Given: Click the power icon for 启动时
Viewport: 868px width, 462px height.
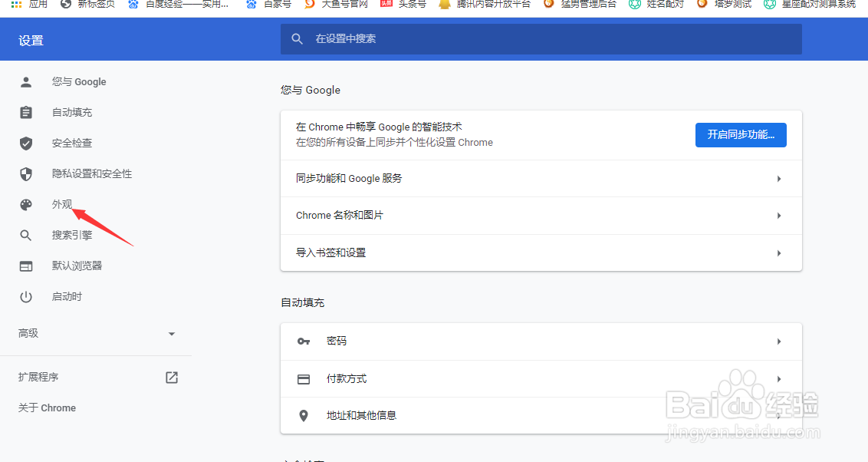Looking at the screenshot, I should pyautogui.click(x=26, y=297).
